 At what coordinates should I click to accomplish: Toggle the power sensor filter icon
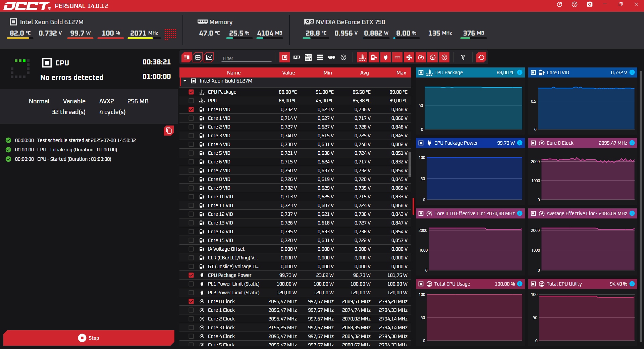(386, 57)
